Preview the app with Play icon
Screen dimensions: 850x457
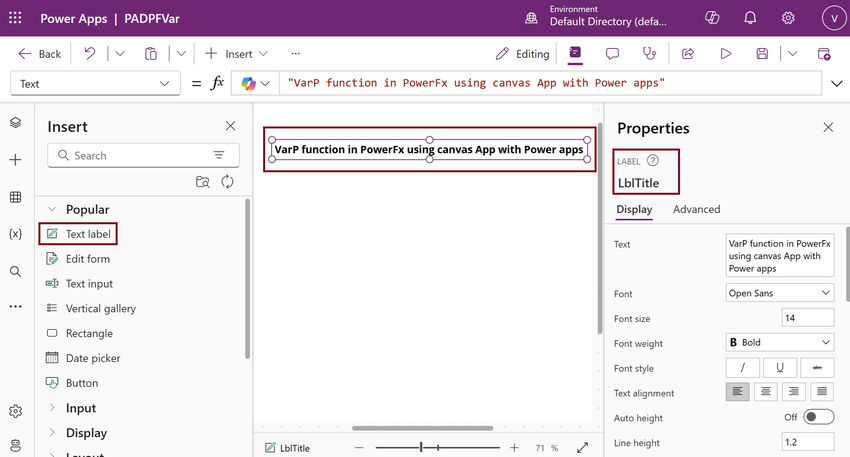(x=725, y=53)
